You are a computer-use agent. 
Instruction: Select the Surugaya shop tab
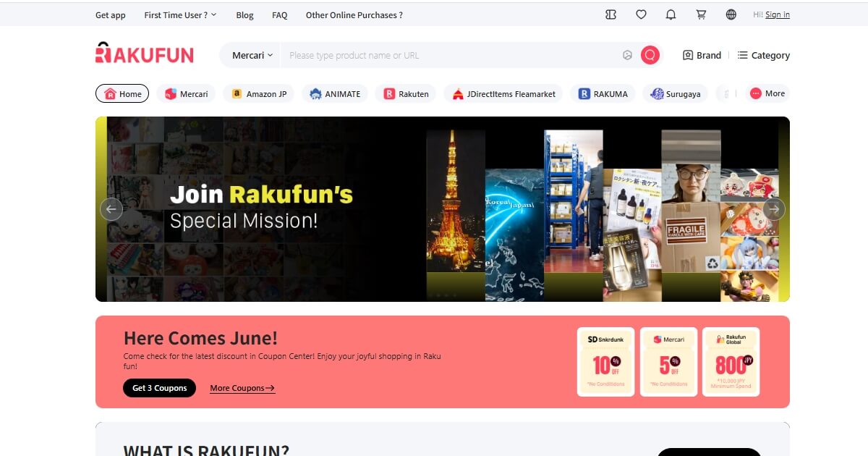point(676,93)
